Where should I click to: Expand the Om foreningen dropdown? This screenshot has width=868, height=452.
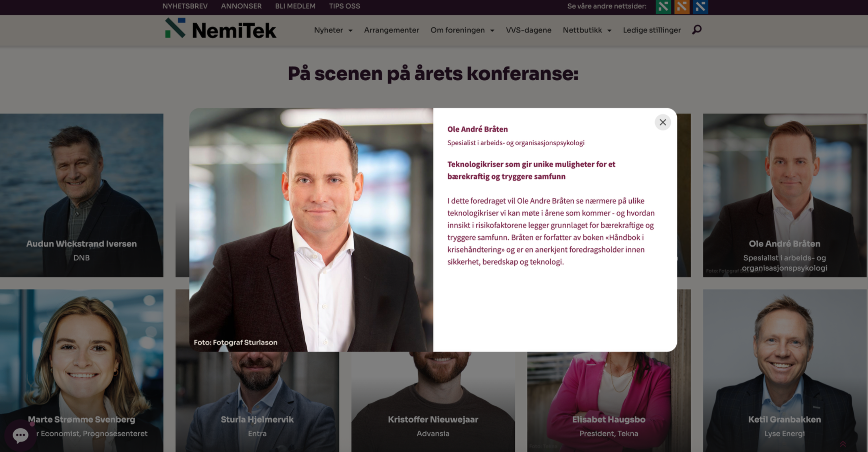point(462,30)
